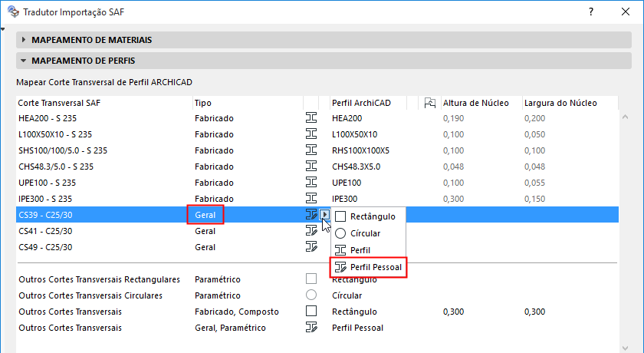
Task: Click the profile icon in CHS48.3/5.0 row
Action: pyautogui.click(x=311, y=167)
